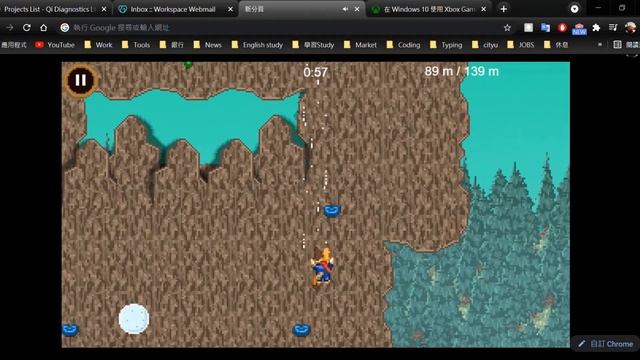Open the cityu bookmarks folder
640x360 pixels.
(485, 45)
